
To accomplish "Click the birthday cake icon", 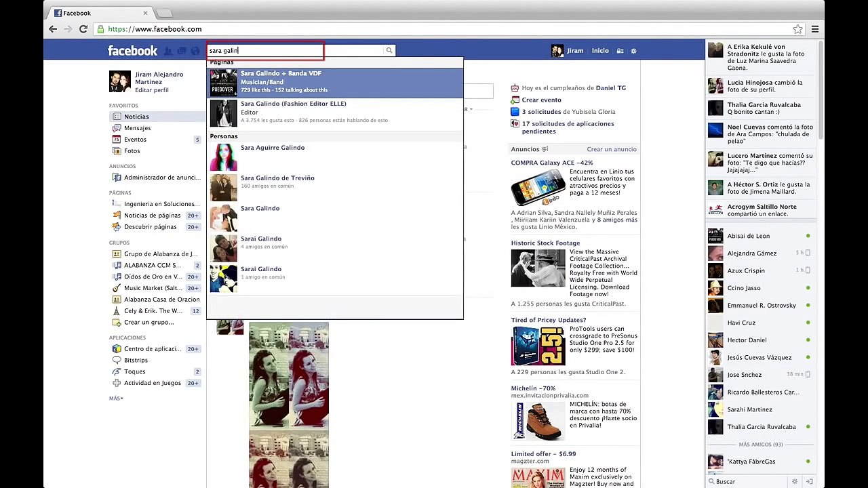I will pos(515,88).
